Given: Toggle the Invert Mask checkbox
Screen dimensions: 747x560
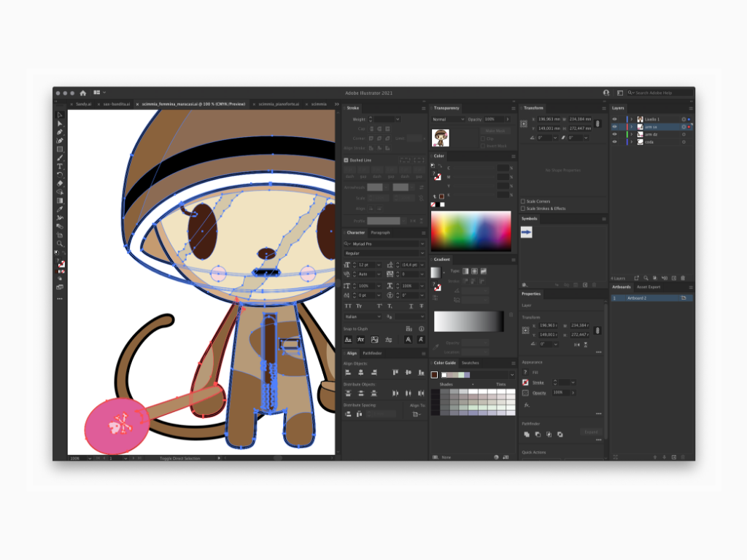Looking at the screenshot, I should point(483,146).
